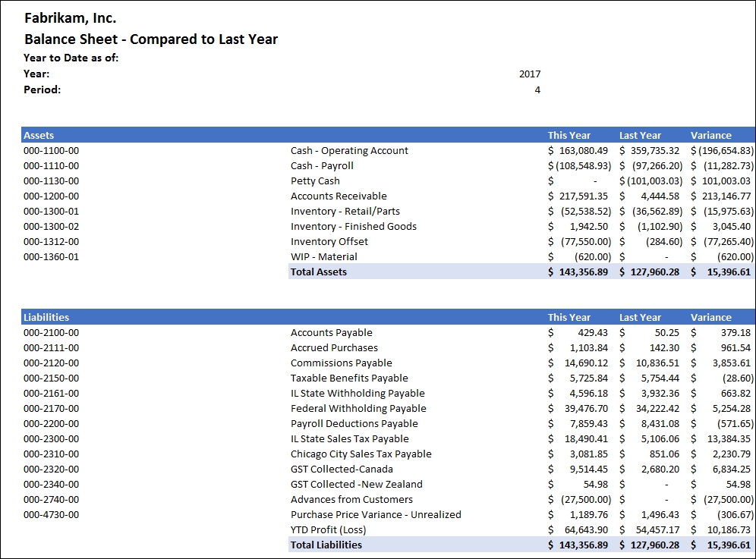Click IL State Sales Tax Payable label
The height and width of the screenshot is (559, 756).
tap(350, 439)
